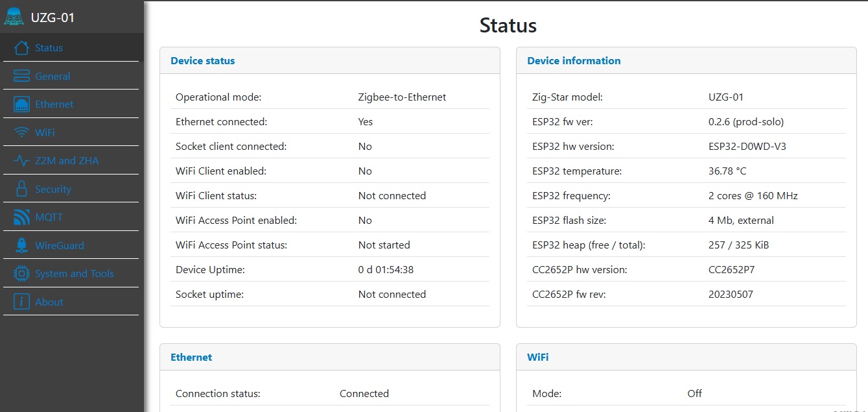The image size is (868, 412).
Task: Select the Status home icon
Action: (x=19, y=47)
